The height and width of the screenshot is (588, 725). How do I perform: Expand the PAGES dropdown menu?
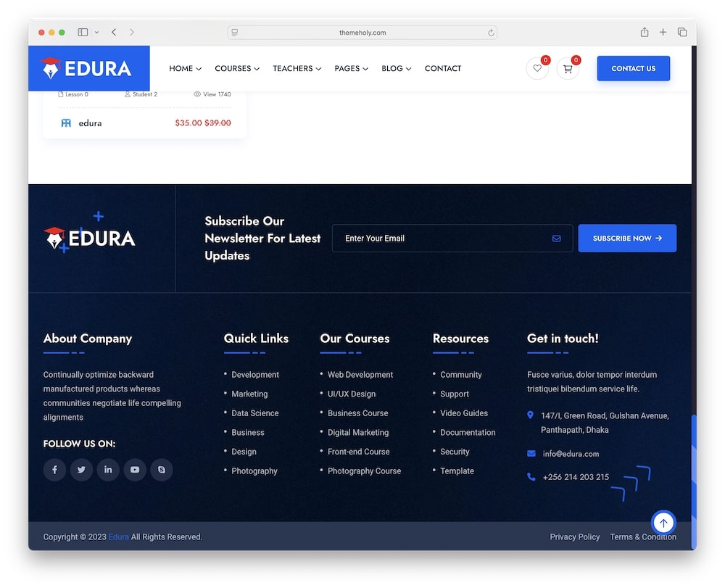click(352, 68)
